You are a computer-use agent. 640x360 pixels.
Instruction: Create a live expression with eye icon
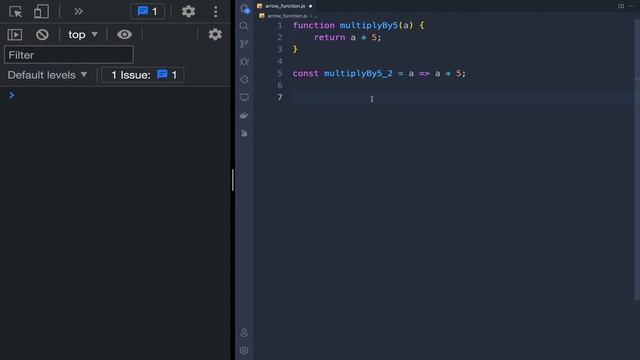click(x=124, y=34)
